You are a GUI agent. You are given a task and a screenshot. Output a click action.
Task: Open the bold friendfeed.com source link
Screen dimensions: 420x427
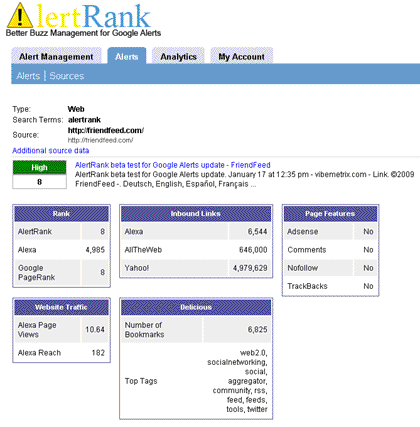[106, 130]
